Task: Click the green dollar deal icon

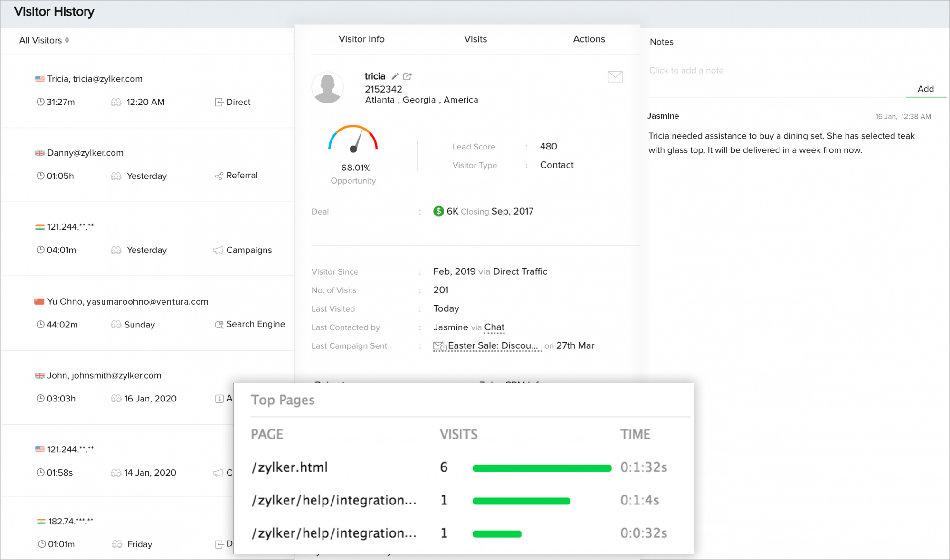Action: coord(438,211)
